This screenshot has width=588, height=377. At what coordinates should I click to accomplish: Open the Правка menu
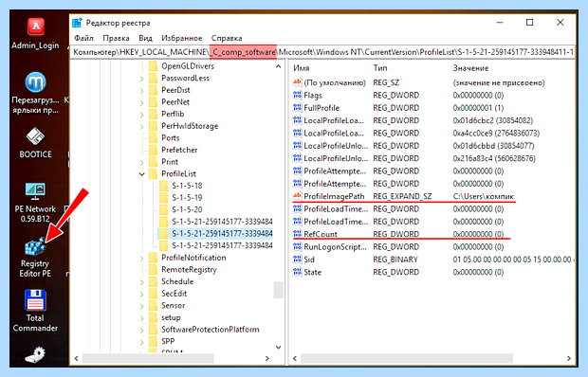(x=116, y=38)
